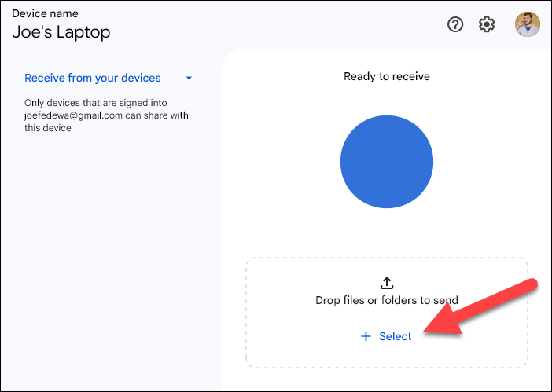Image resolution: width=552 pixels, height=392 pixels.
Task: Click the large blue circle indicator
Action: pos(386,162)
